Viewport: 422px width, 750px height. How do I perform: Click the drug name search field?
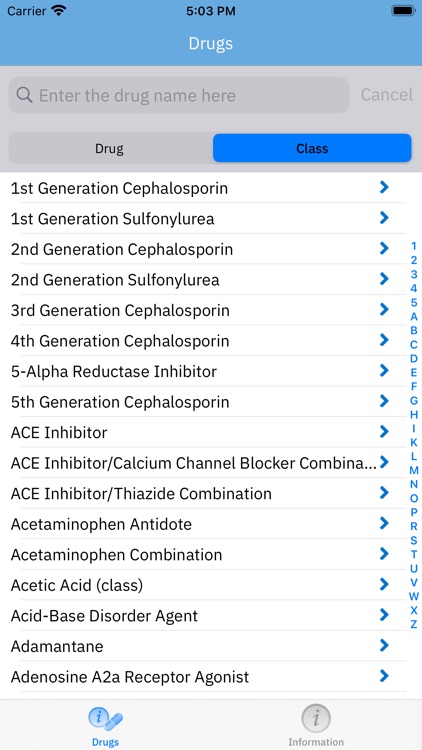click(179, 95)
